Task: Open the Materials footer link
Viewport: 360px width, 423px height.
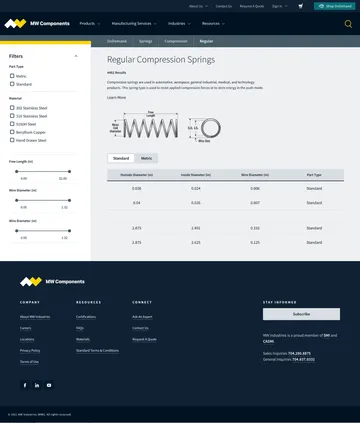Action: pyautogui.click(x=83, y=339)
